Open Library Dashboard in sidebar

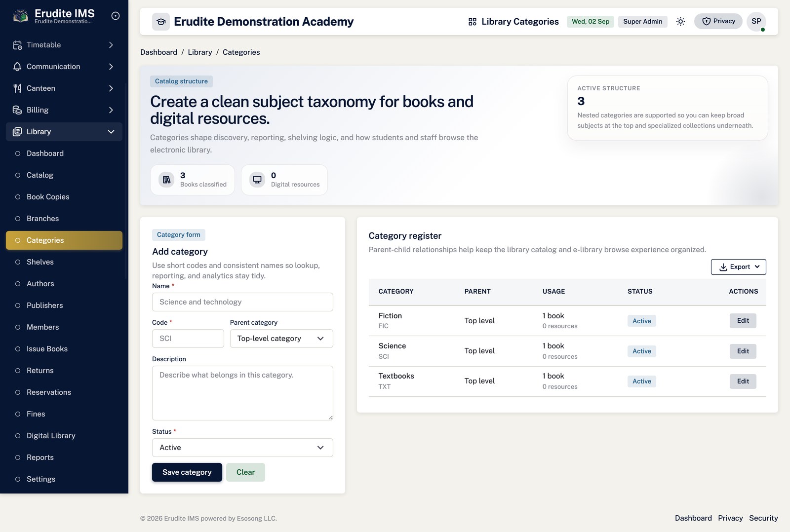click(64, 153)
